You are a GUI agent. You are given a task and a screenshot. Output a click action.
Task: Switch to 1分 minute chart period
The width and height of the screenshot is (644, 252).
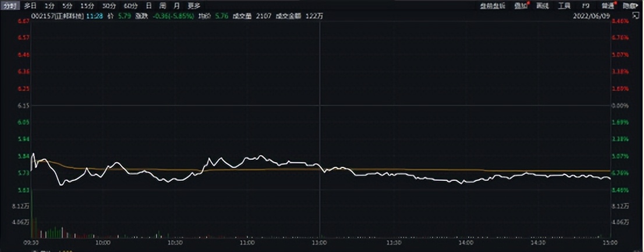pyautogui.click(x=49, y=5)
